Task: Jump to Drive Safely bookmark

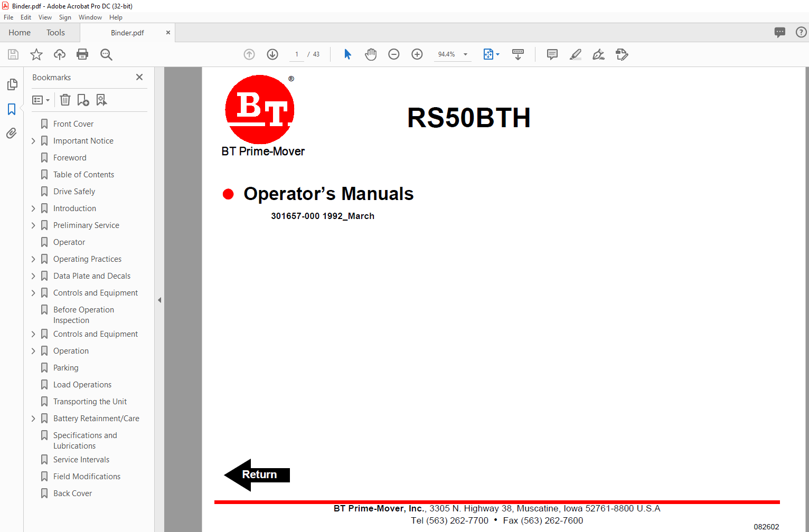Action: pos(74,192)
